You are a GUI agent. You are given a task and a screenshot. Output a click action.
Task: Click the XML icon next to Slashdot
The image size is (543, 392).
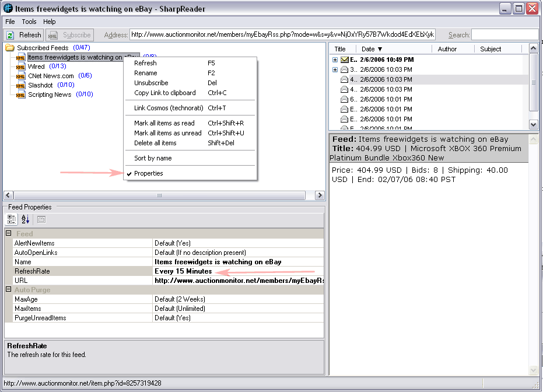tap(21, 85)
